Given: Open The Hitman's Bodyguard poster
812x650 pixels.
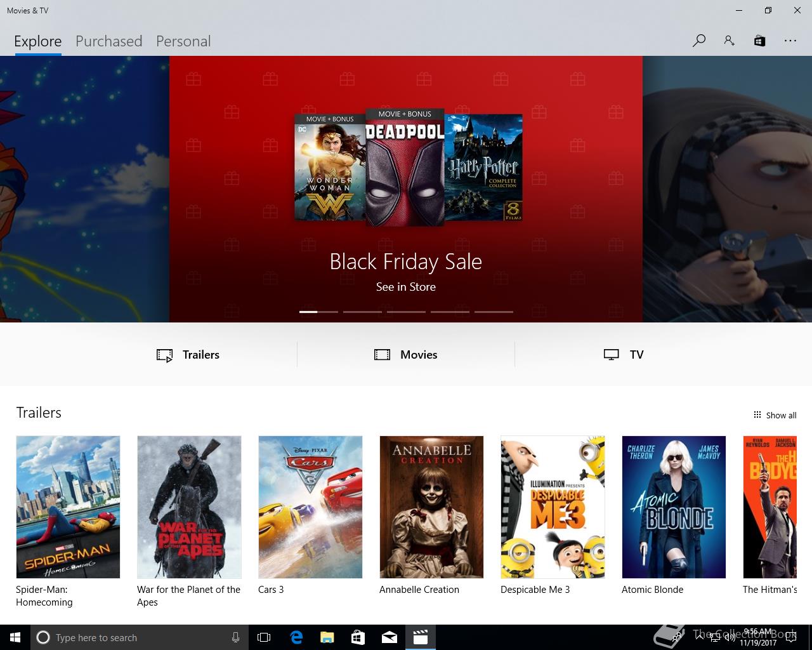Looking at the screenshot, I should point(770,507).
